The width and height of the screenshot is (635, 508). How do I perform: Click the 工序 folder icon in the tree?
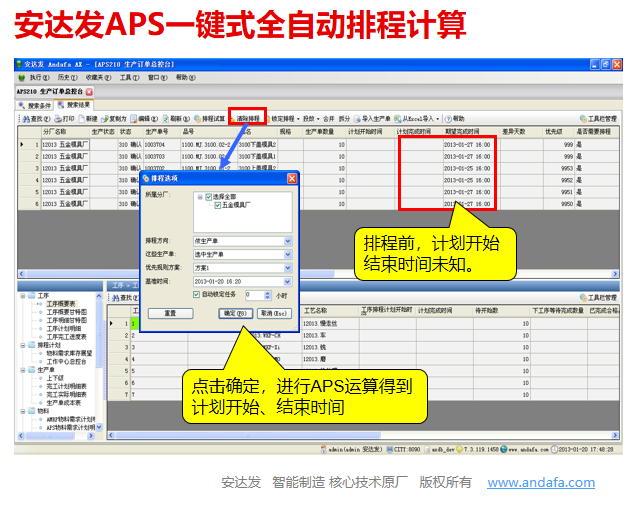pyautogui.click(x=32, y=296)
